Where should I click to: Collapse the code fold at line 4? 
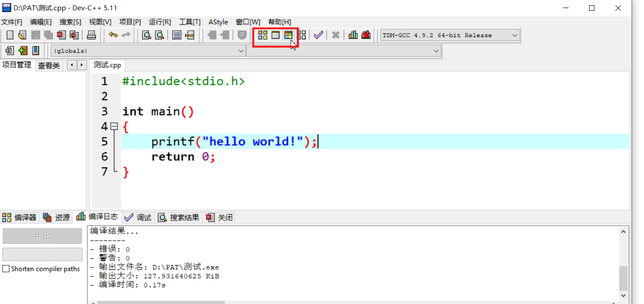(114, 127)
